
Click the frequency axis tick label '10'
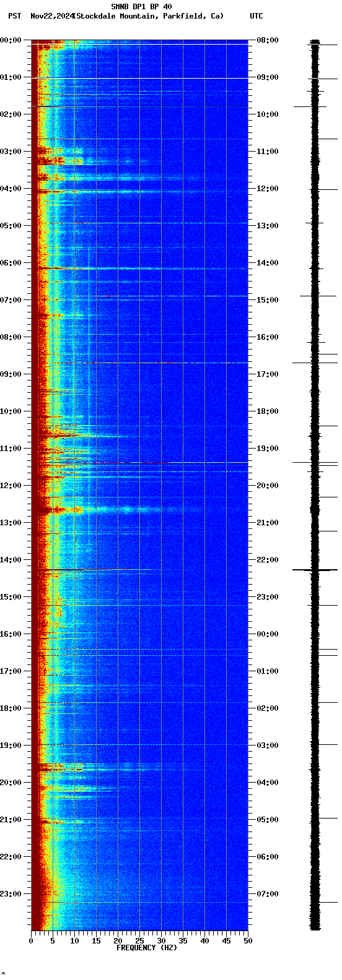click(x=74, y=941)
